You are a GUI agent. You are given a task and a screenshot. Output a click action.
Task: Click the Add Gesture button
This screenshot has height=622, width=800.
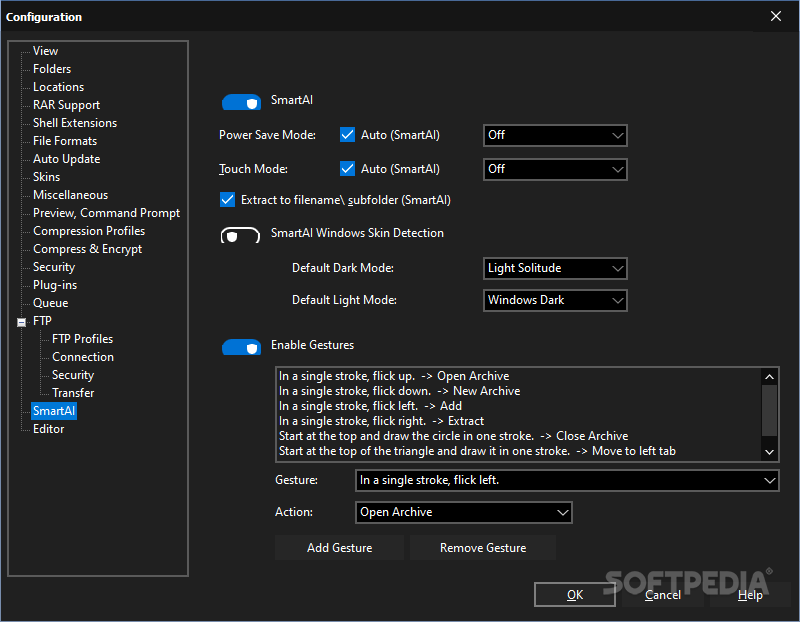click(339, 548)
